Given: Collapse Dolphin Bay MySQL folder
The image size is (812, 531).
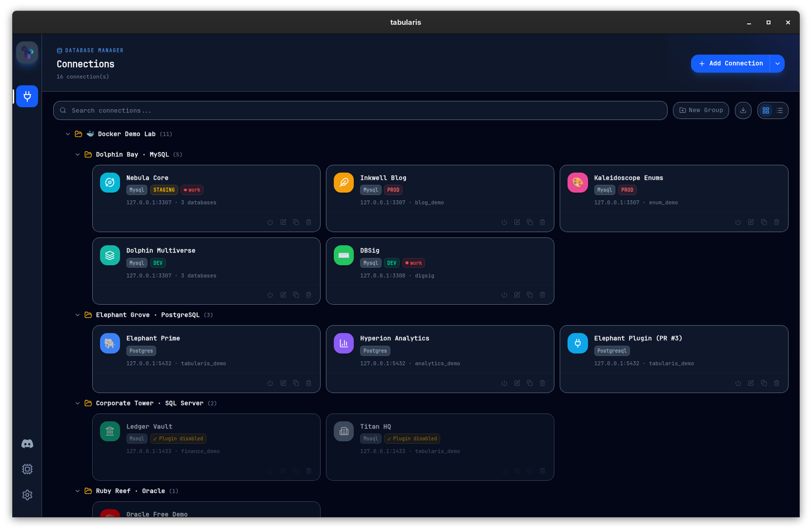Looking at the screenshot, I should (78, 155).
